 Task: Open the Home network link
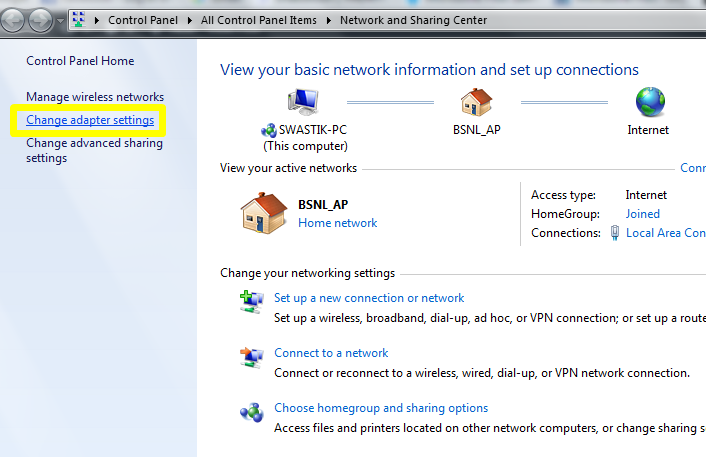click(x=338, y=223)
